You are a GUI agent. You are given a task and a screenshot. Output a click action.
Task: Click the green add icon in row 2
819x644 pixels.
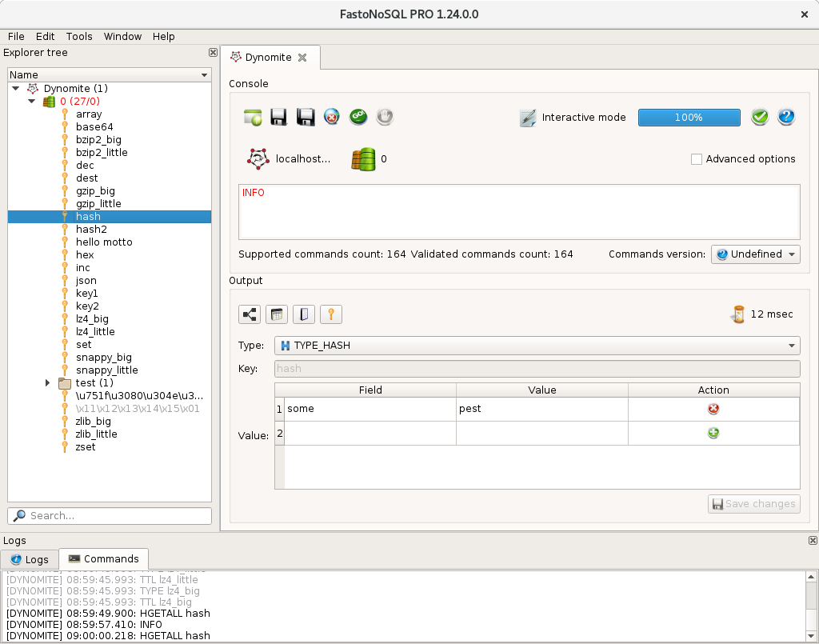click(x=713, y=433)
